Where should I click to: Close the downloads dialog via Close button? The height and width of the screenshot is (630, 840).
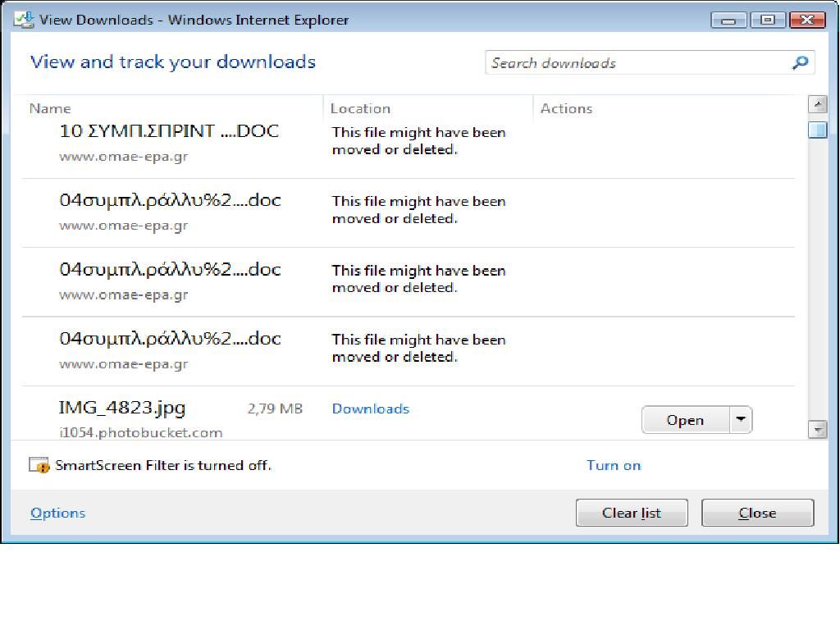tap(757, 513)
